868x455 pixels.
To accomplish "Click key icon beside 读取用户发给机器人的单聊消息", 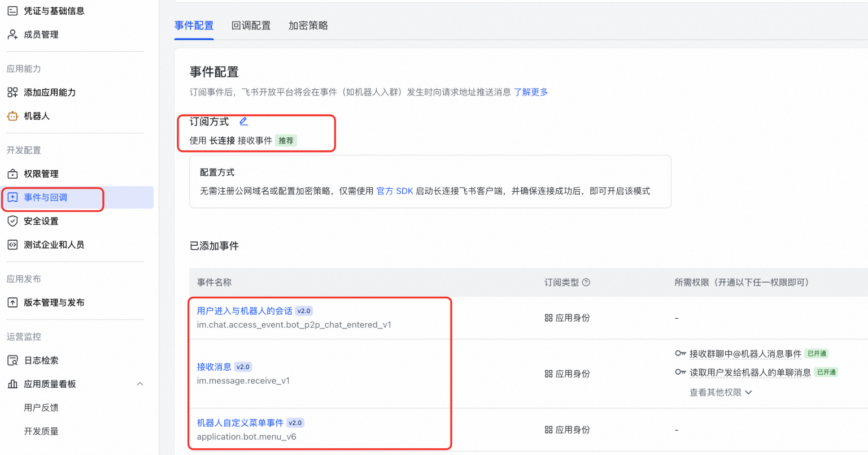I will click(681, 372).
